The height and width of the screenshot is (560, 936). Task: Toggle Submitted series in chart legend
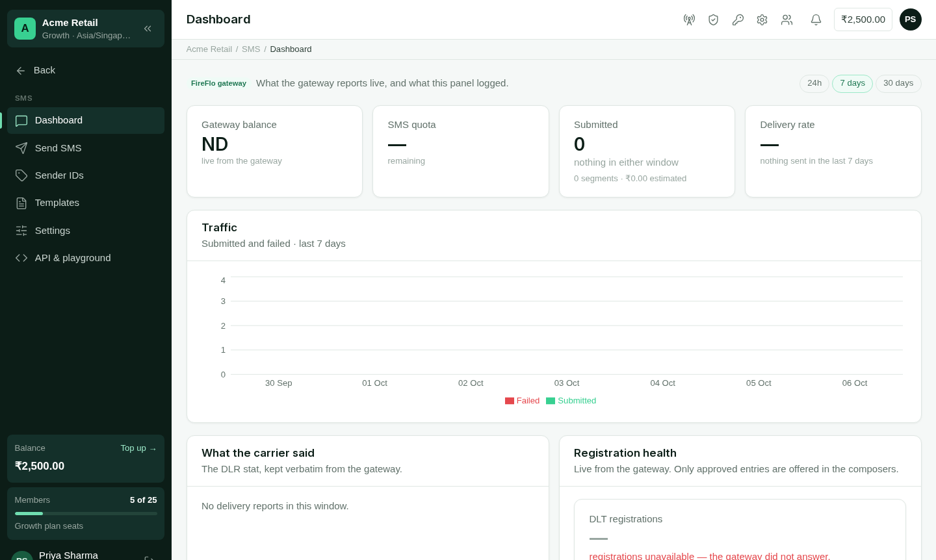[x=571, y=401]
